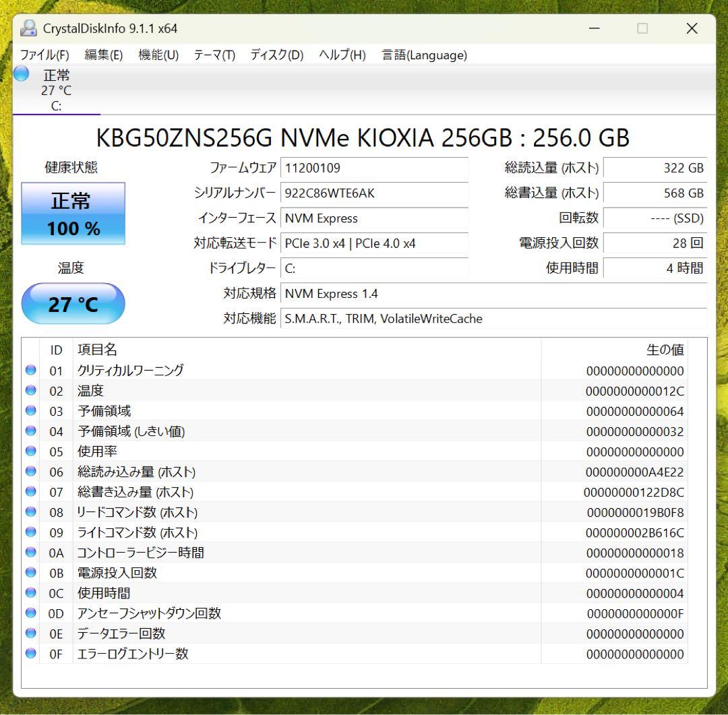The image size is (728, 715).
Task: Open the ディスク(D) menu
Action: click(277, 55)
